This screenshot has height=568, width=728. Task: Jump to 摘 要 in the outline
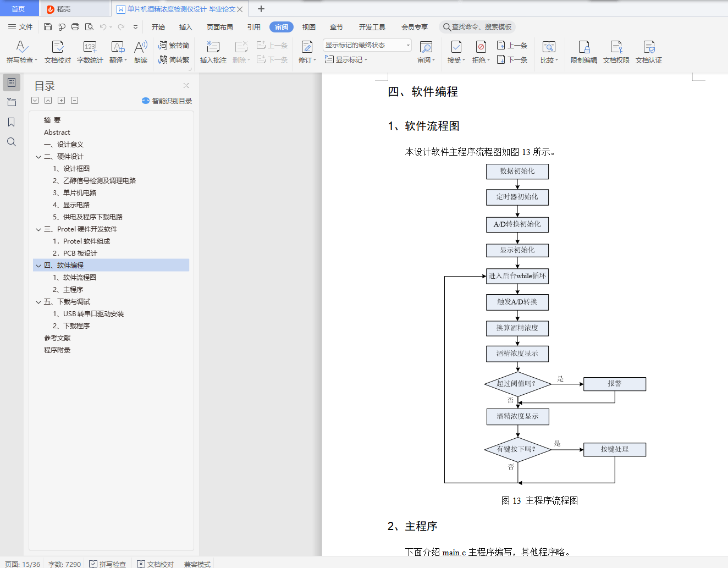52,120
